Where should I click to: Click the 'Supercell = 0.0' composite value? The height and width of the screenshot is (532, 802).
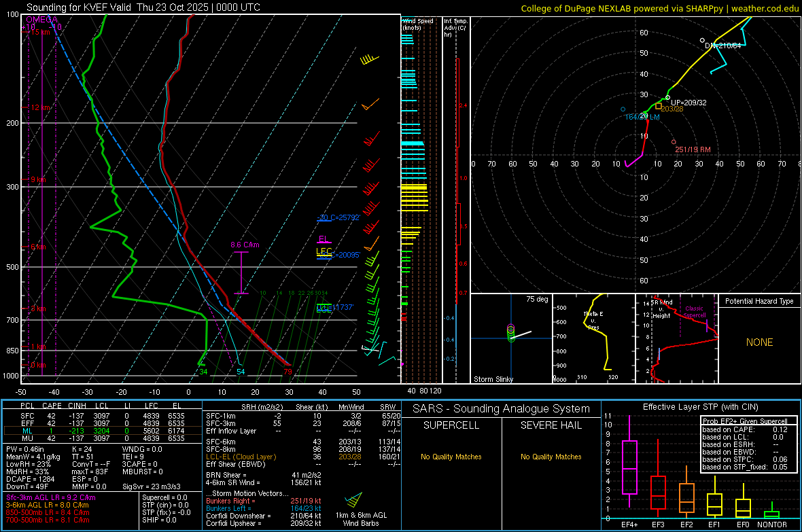point(164,497)
